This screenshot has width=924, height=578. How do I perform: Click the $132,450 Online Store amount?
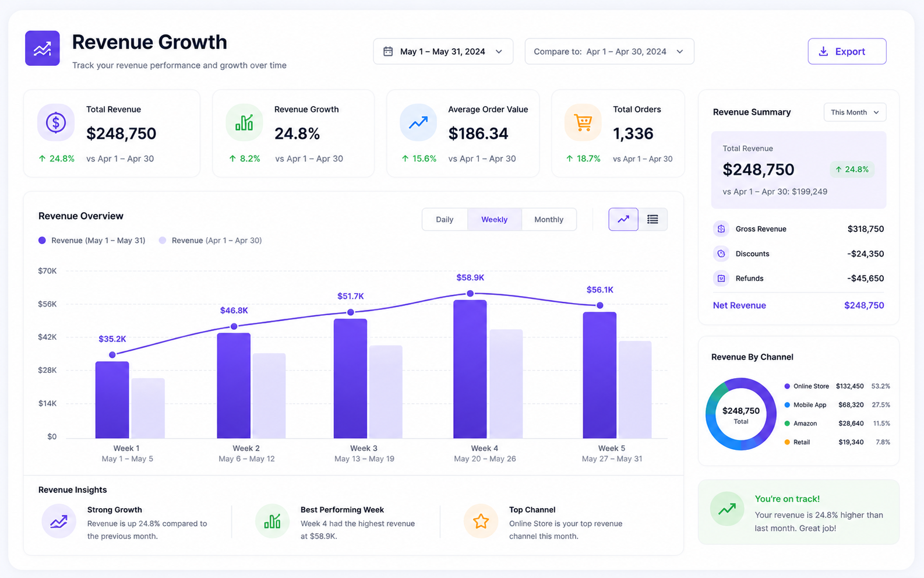(850, 386)
